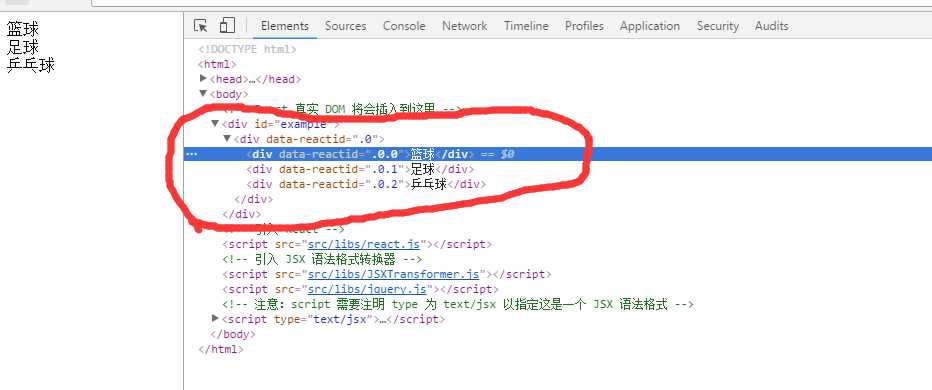
Task: Collapse the div id example node
Action: 215,123
